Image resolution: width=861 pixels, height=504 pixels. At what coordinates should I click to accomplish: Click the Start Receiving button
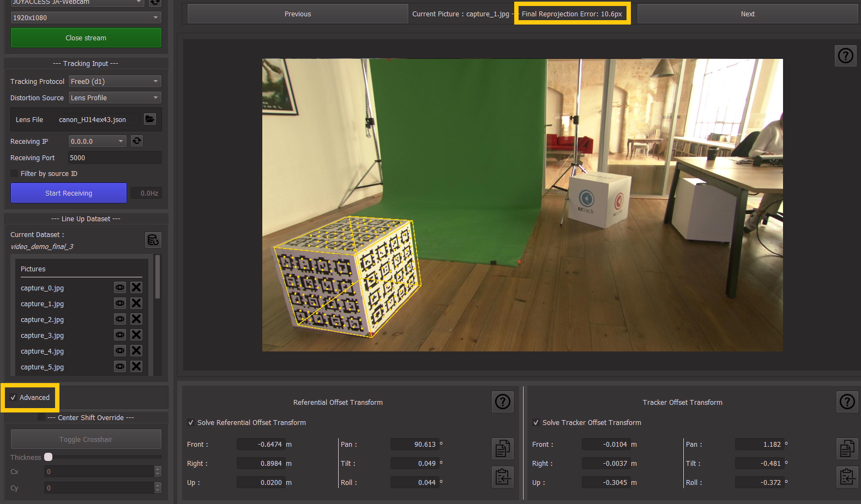69,193
